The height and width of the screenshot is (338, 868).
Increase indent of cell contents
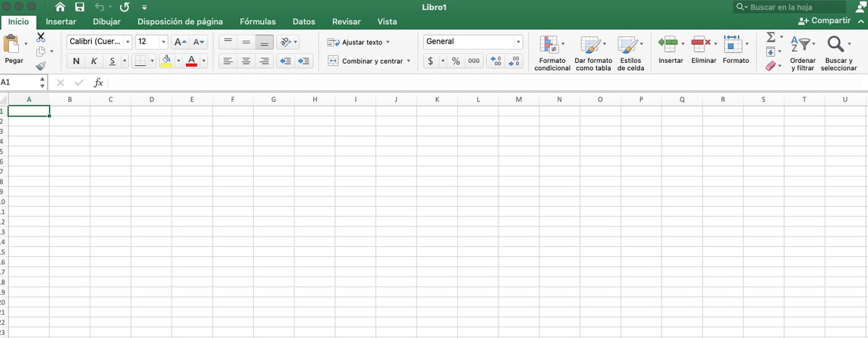click(x=304, y=61)
